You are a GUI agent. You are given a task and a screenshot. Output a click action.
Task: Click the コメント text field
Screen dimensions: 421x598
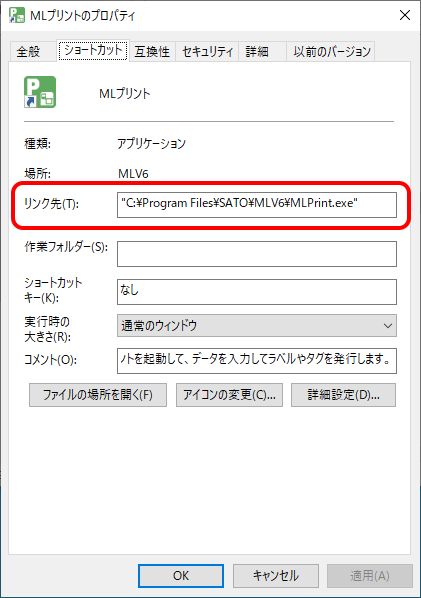pos(257,360)
